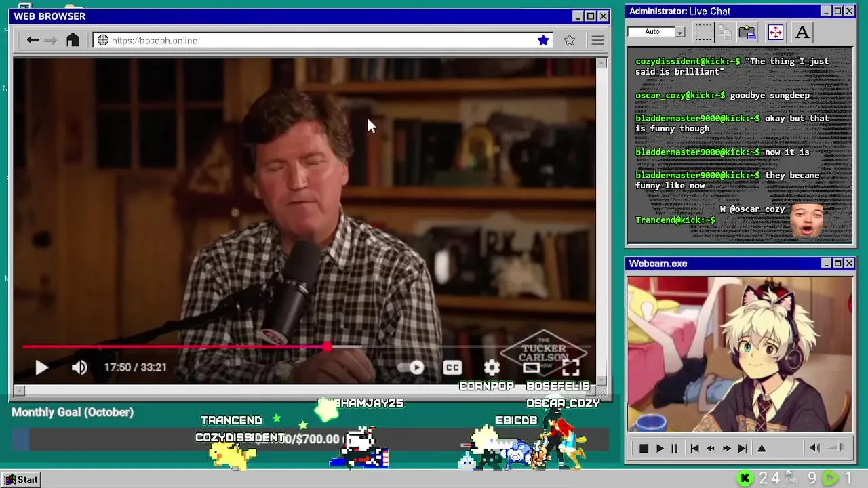The height and width of the screenshot is (488, 868).
Task: Go back with the browser back arrow
Action: (33, 40)
